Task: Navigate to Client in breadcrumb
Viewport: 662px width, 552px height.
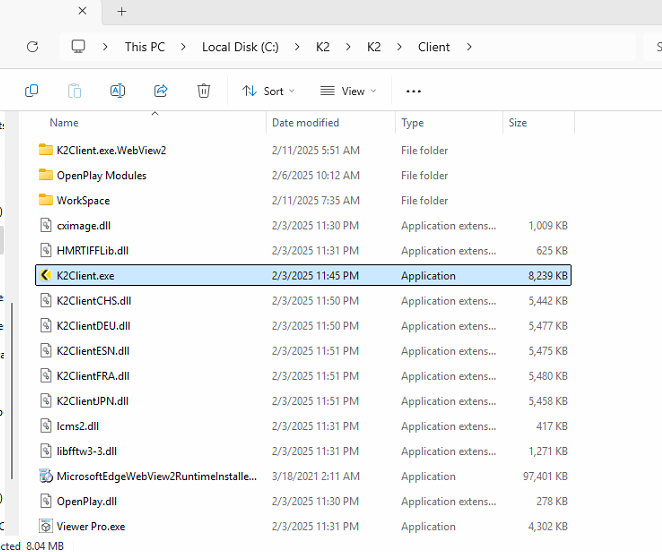Action: (x=434, y=47)
